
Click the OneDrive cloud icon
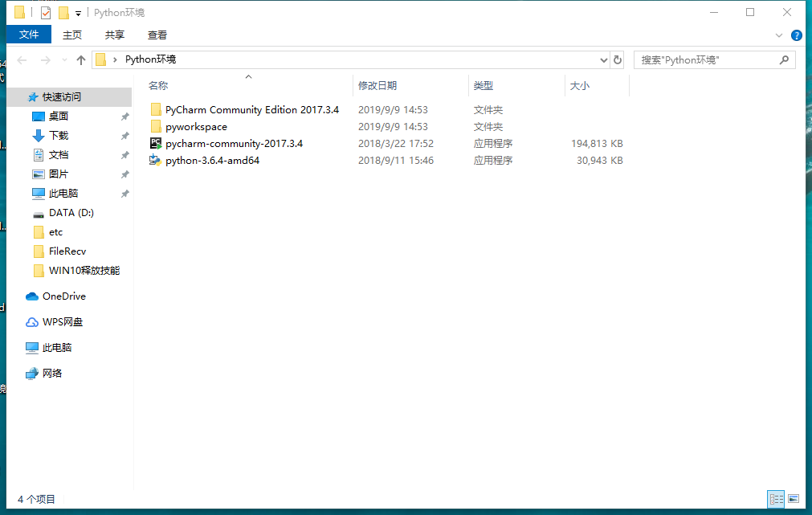pyautogui.click(x=32, y=296)
